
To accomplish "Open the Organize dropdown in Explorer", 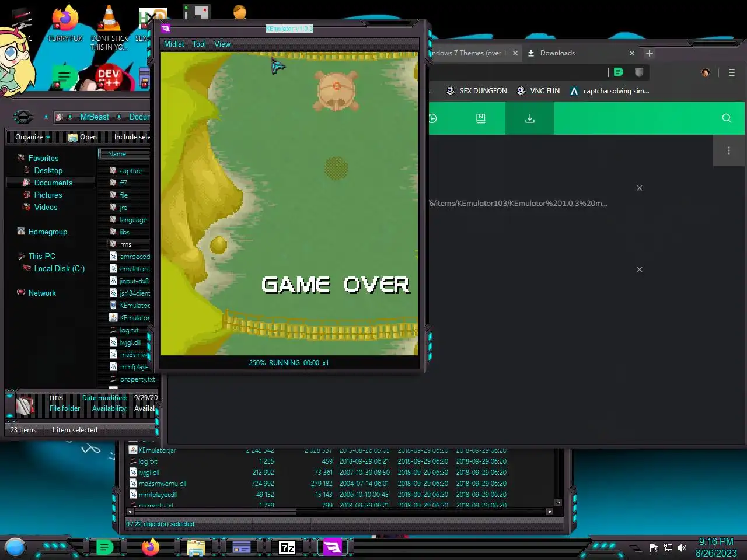I will (x=33, y=137).
